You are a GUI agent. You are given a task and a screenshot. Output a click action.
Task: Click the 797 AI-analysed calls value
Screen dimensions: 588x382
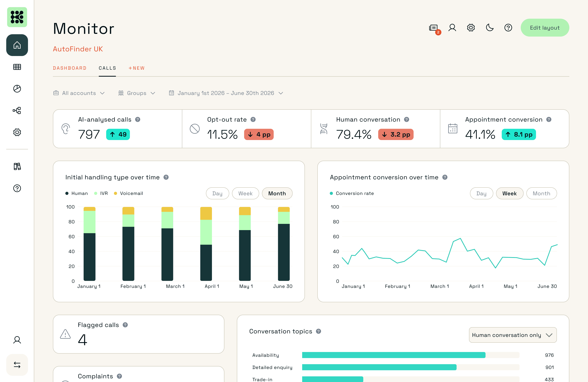coord(89,134)
